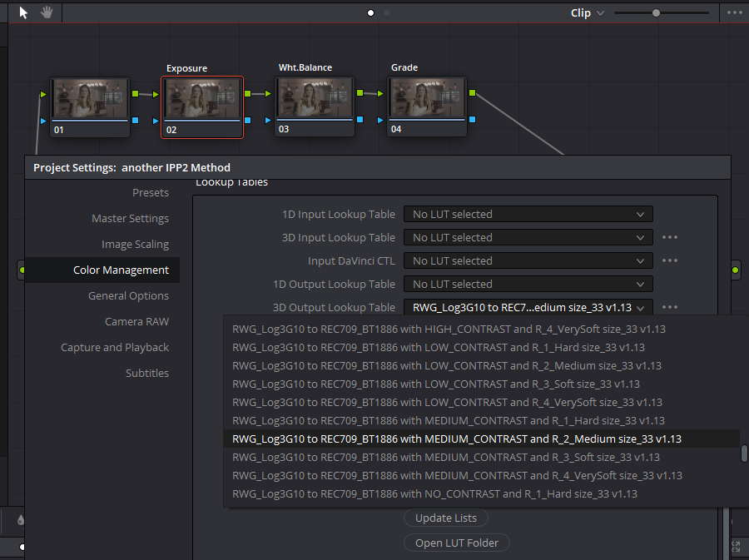
Task: Click green RGB input of node 01
Action: click(x=43, y=95)
